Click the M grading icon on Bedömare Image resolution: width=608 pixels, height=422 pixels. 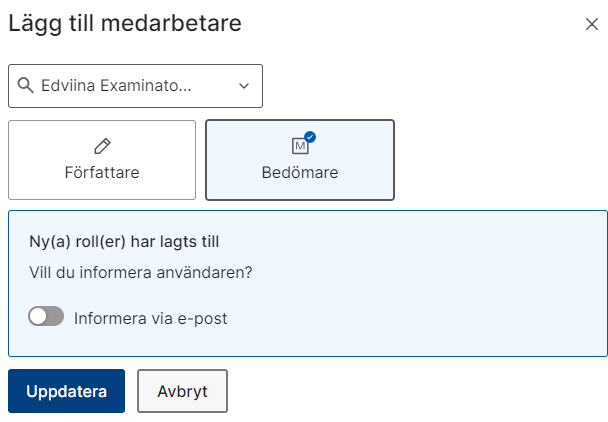tap(300, 146)
